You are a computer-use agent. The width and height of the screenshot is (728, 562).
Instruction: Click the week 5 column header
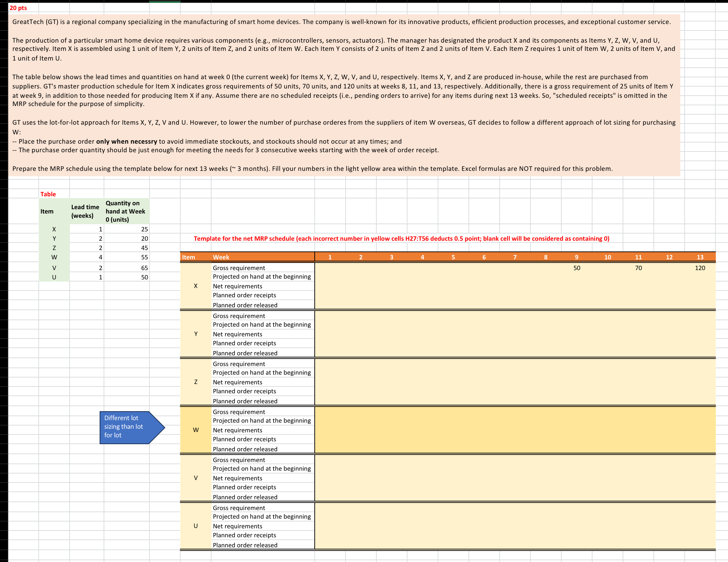[x=453, y=257]
